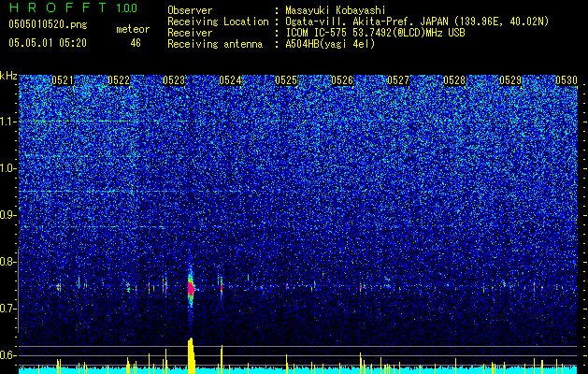Click the 0527 time marker
588x374 pixels.
[398, 79]
